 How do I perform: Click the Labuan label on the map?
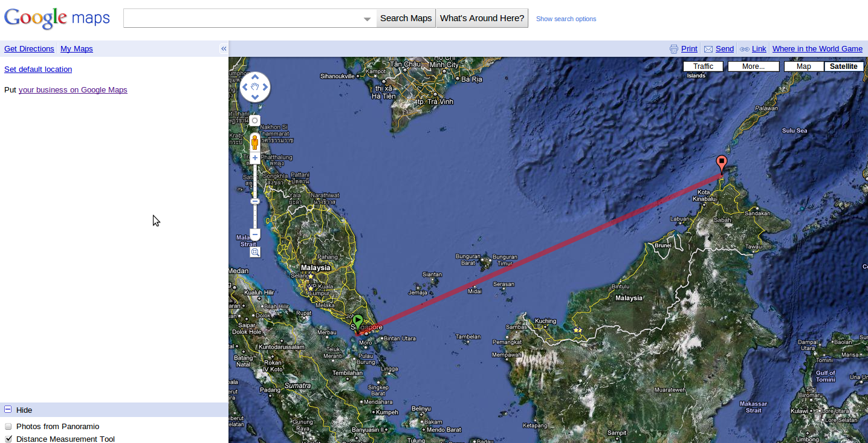pyautogui.click(x=680, y=219)
